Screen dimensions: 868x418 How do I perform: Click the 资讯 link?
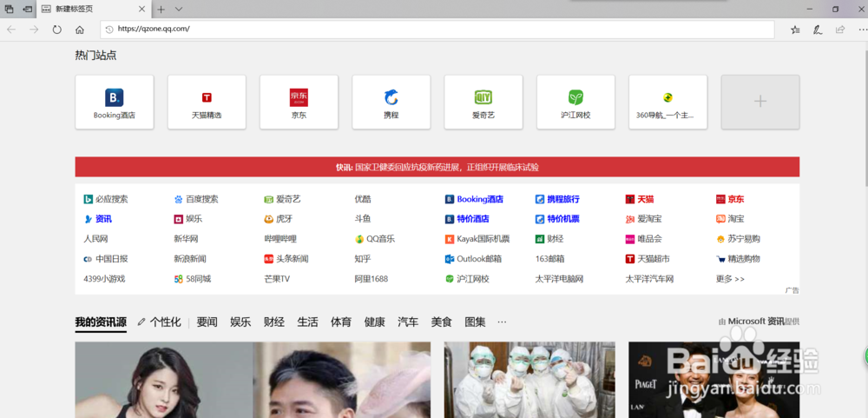97,219
